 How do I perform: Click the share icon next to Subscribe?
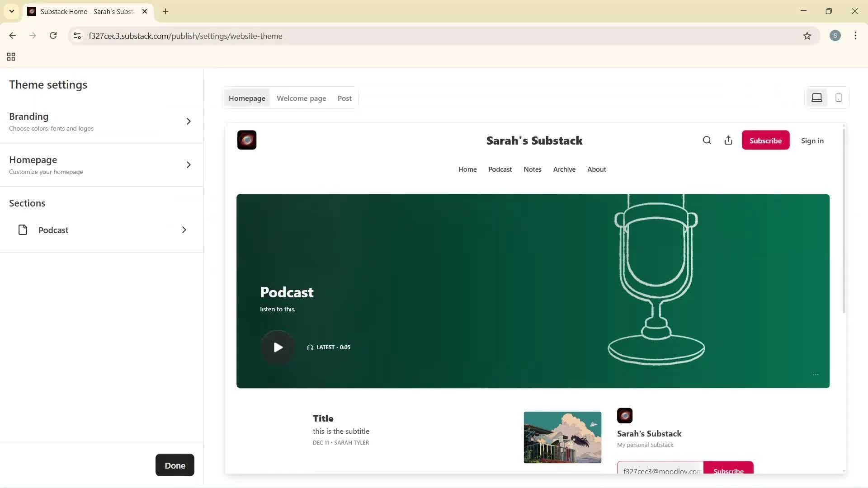728,140
